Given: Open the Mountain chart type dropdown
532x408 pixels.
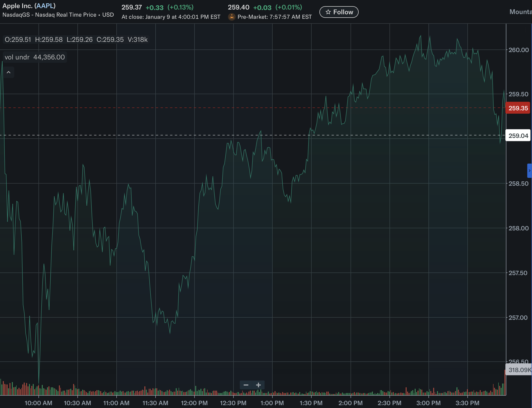Looking at the screenshot, I should 520,12.
